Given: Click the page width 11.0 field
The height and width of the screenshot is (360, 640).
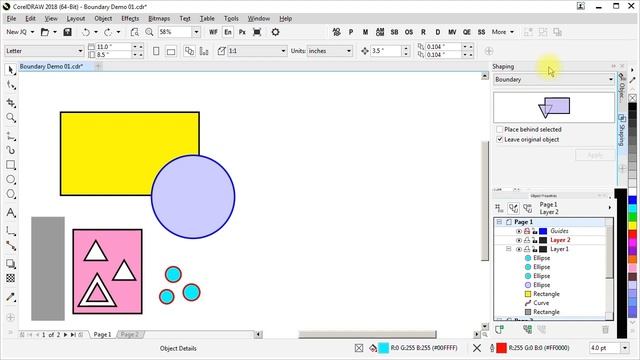Looking at the screenshot, I should [113, 47].
